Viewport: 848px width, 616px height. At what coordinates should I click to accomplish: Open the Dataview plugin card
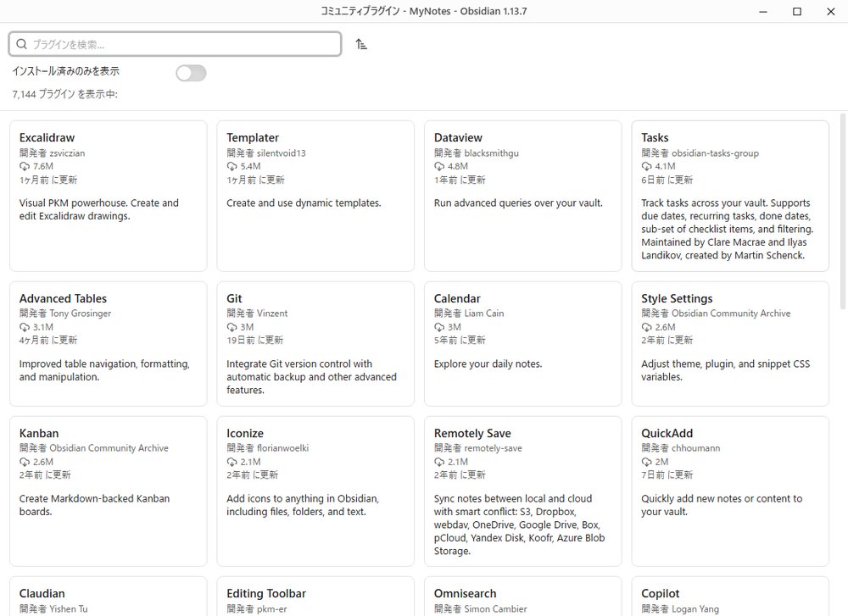[523, 196]
